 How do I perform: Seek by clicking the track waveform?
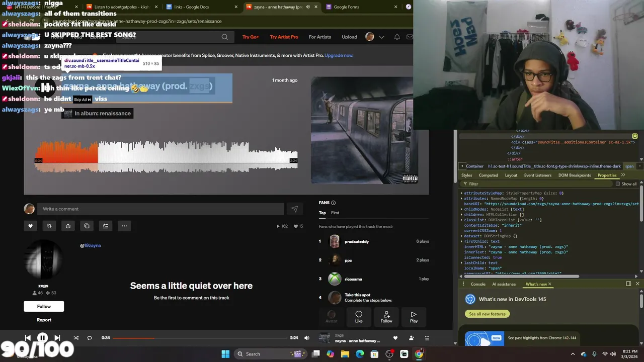point(166,156)
